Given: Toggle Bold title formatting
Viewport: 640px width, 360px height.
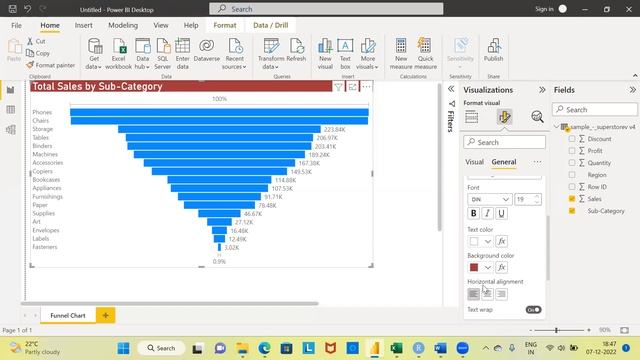Looking at the screenshot, I should 473,213.
